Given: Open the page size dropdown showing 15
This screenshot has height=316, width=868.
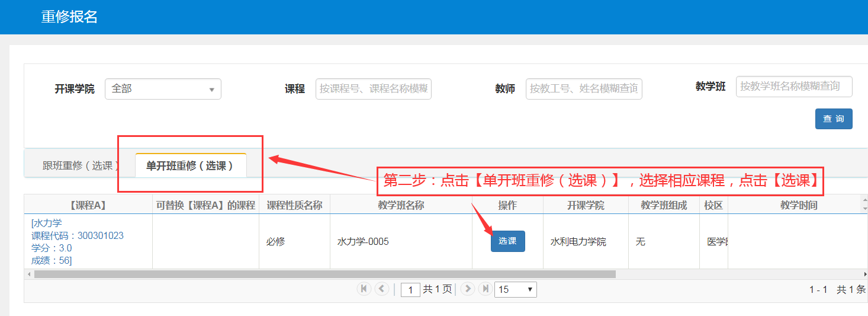Looking at the screenshot, I should coord(516,289).
